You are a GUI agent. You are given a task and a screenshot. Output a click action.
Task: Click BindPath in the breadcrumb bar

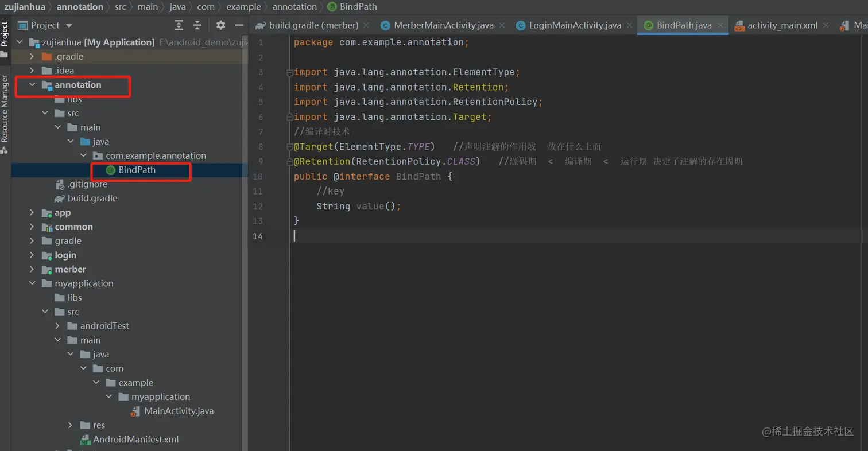(359, 7)
